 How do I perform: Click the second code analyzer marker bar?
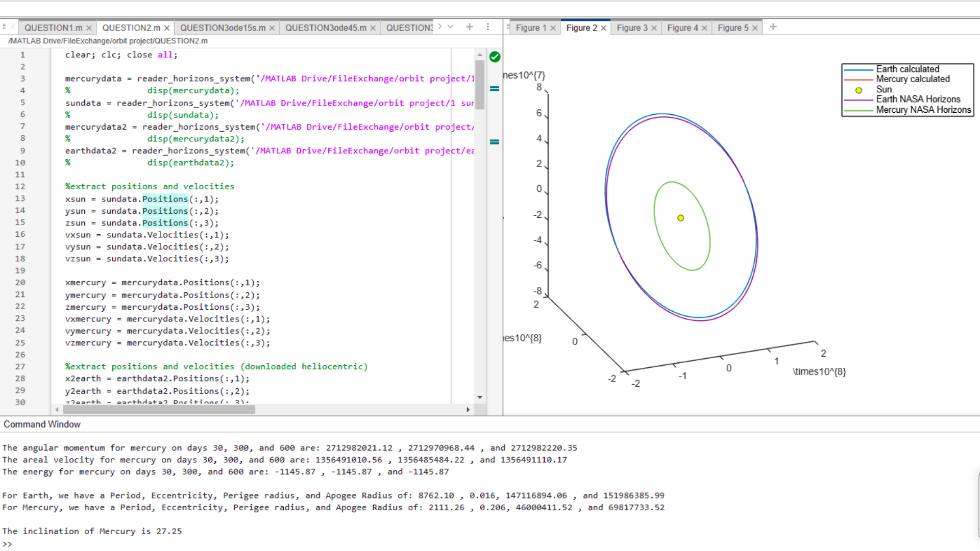pyautogui.click(x=495, y=142)
